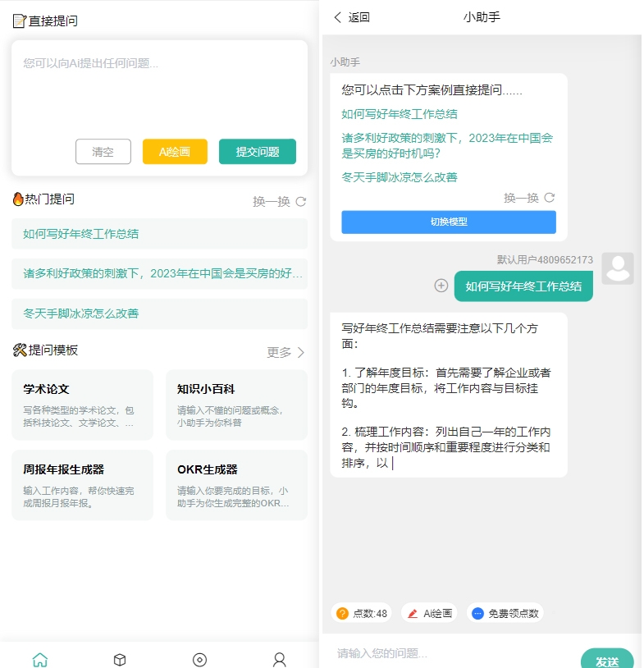The width and height of the screenshot is (644, 668).
Task: Refresh chat example questions with 换一换 icon
Action: pos(550,197)
